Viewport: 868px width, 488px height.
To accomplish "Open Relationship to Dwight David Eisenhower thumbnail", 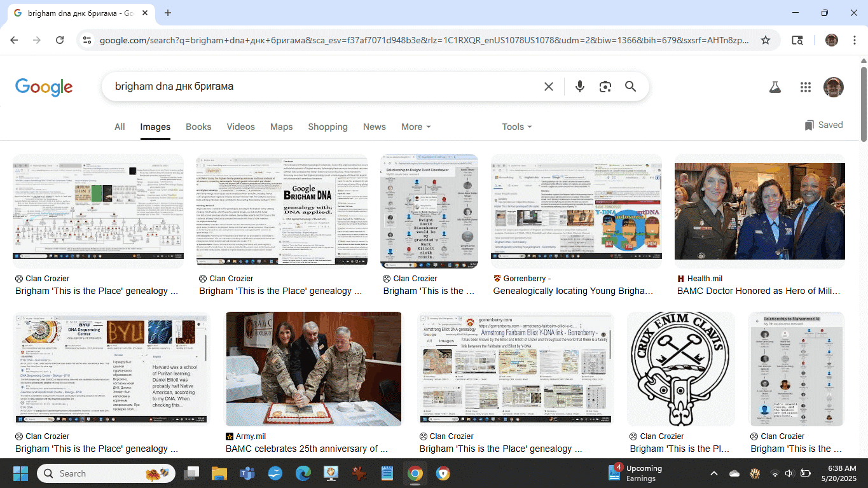I will tap(429, 211).
